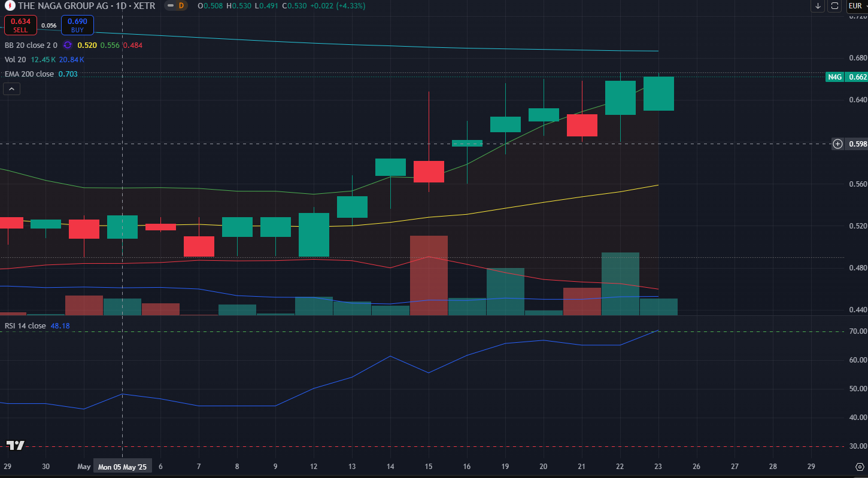Image resolution: width=868 pixels, height=478 pixels.
Task: Select the RSI 14 close indicator legend
Action: click(25, 326)
